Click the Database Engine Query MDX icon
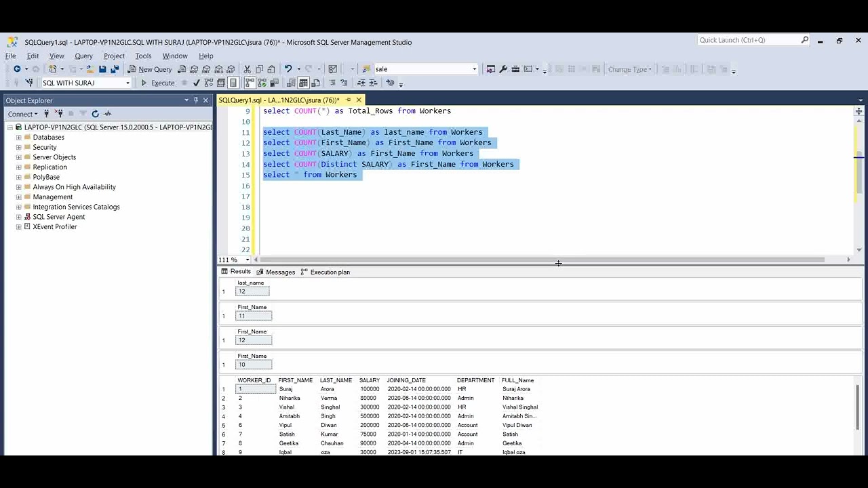Viewport: 868px width, 488px height. pos(194,69)
